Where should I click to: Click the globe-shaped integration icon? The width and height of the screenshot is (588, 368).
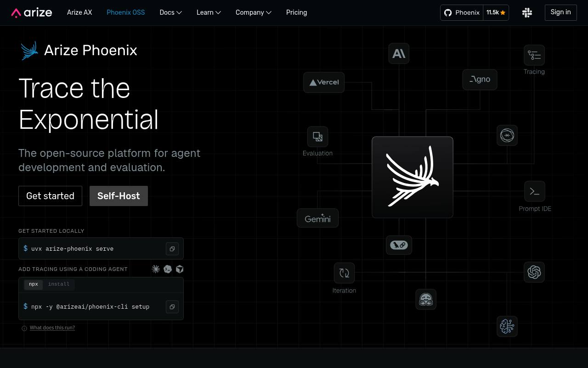[x=507, y=135]
